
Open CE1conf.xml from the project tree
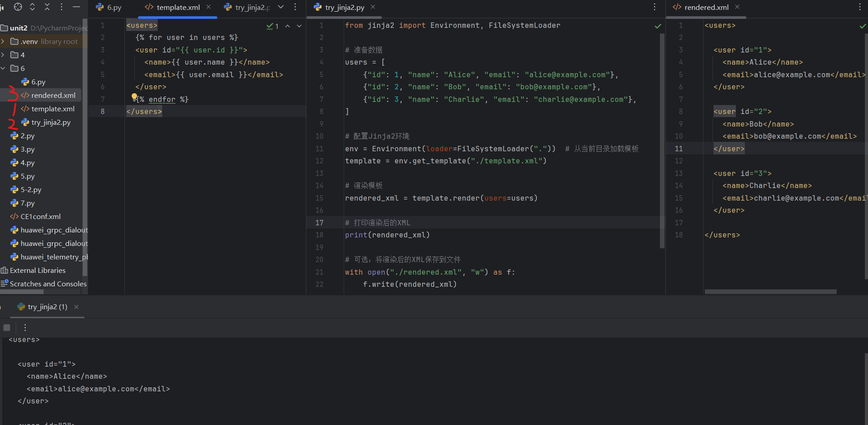pyautogui.click(x=40, y=216)
